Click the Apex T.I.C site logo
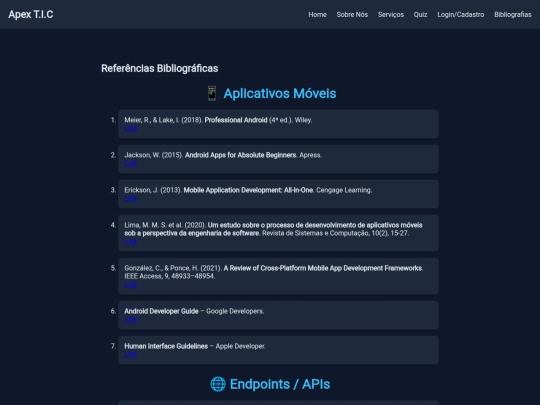540x405 pixels. pos(31,14)
